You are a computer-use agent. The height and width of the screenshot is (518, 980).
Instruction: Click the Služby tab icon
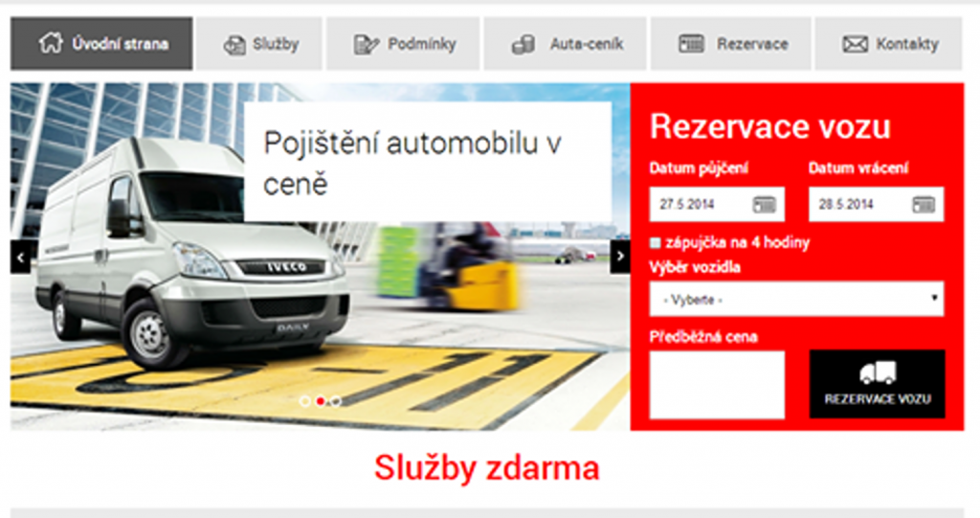coord(234,45)
